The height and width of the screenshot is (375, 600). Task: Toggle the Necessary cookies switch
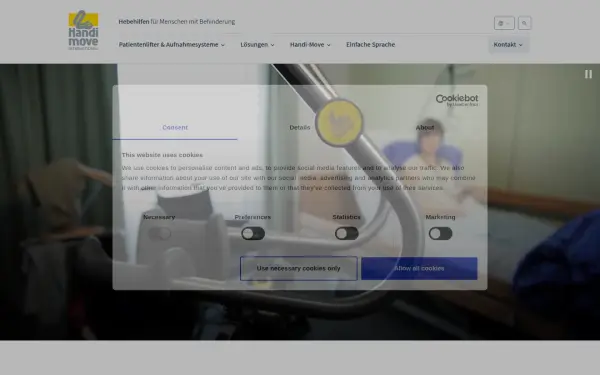coord(159,233)
